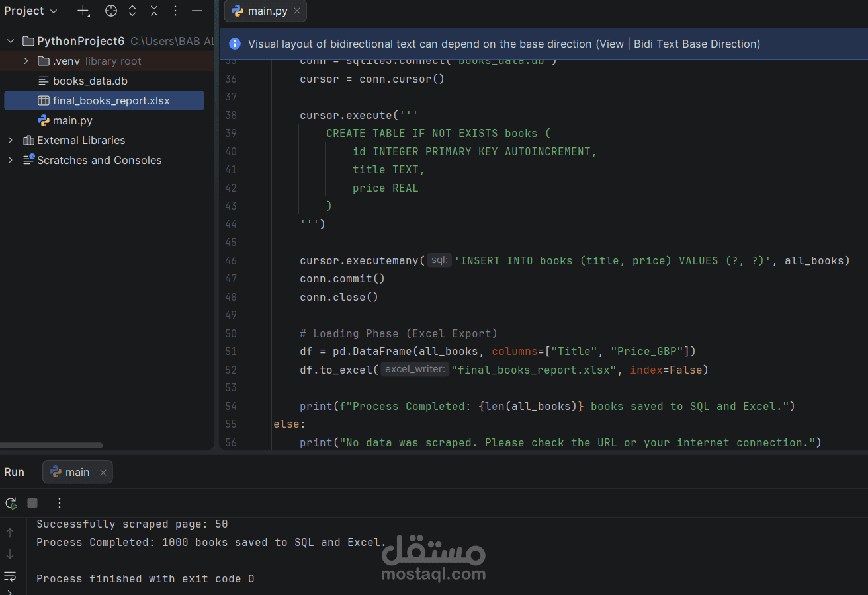Click the Run tool window label
This screenshot has width=868, height=595.
coord(14,472)
